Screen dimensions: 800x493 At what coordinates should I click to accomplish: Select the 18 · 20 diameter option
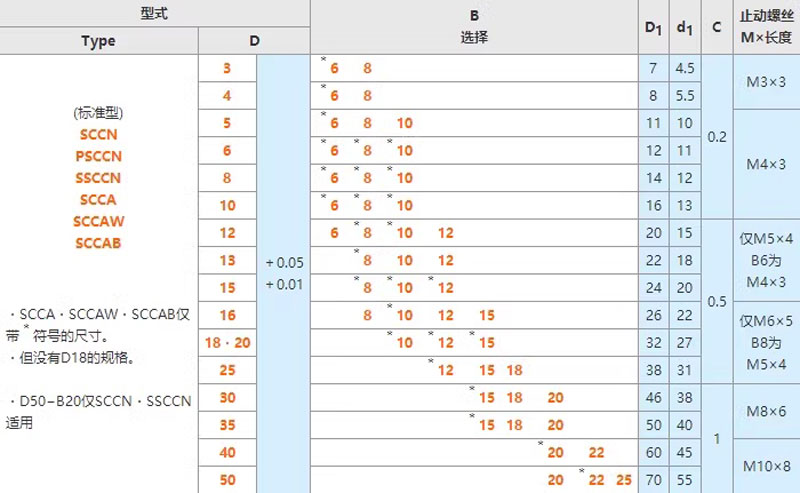[227, 342]
